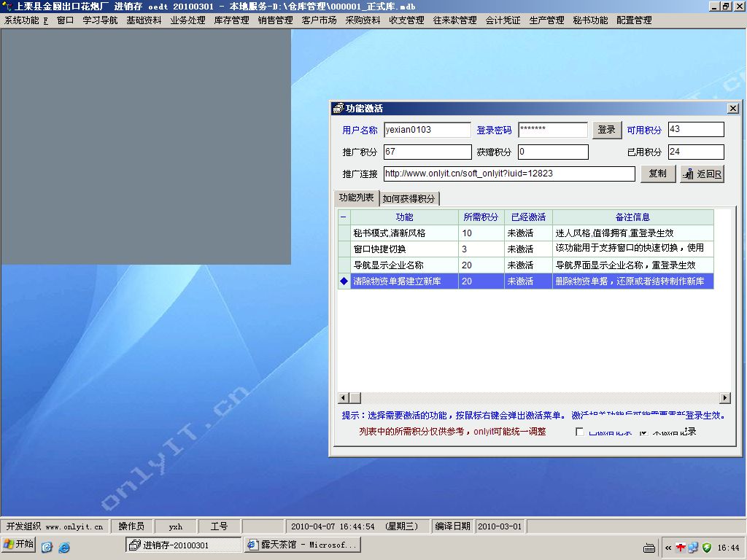Click the 功能激活 dialog title icon

click(x=338, y=108)
